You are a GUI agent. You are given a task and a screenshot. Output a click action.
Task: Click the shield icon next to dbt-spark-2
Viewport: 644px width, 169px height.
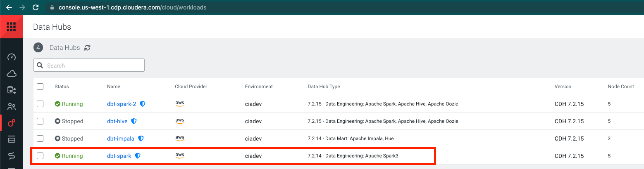(143, 104)
